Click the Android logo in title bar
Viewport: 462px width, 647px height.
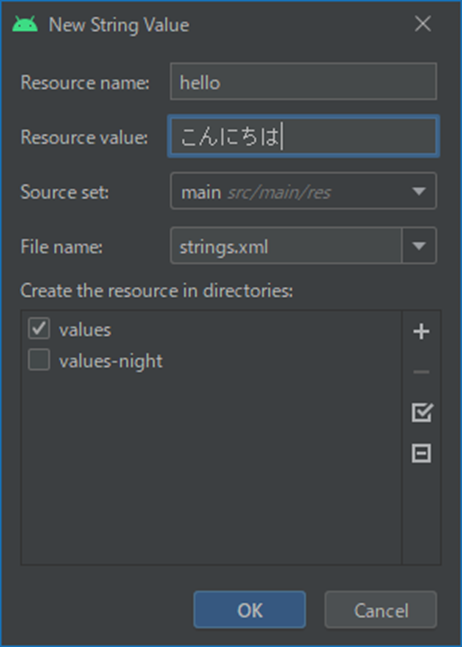click(25, 24)
